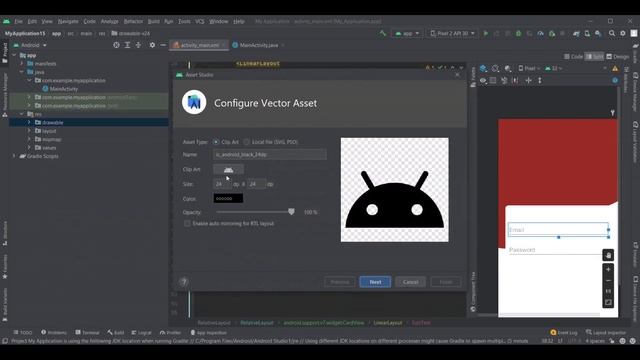This screenshot has width=640, height=360.
Task: Click Zoom to Fit icon in preview
Action: 608,302
